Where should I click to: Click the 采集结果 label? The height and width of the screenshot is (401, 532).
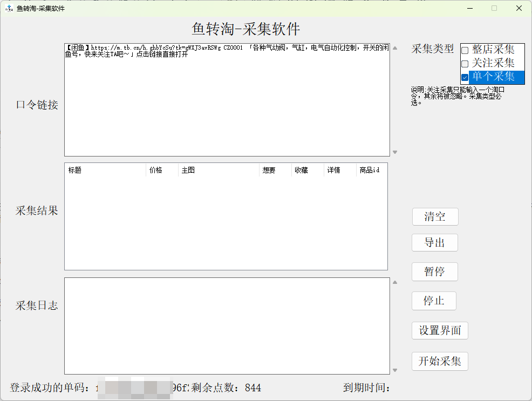pyautogui.click(x=37, y=210)
